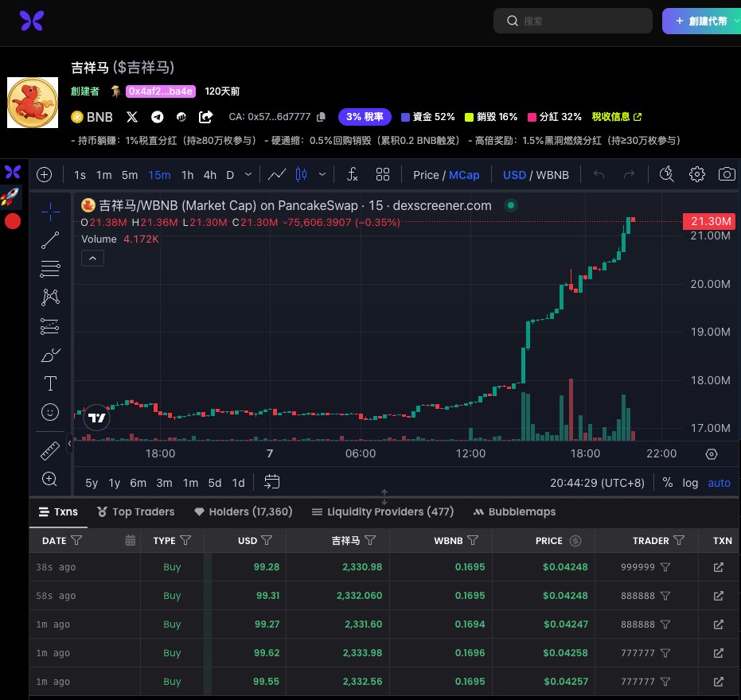Click the red record circle in sidebar
The height and width of the screenshot is (700, 741).
[13, 221]
